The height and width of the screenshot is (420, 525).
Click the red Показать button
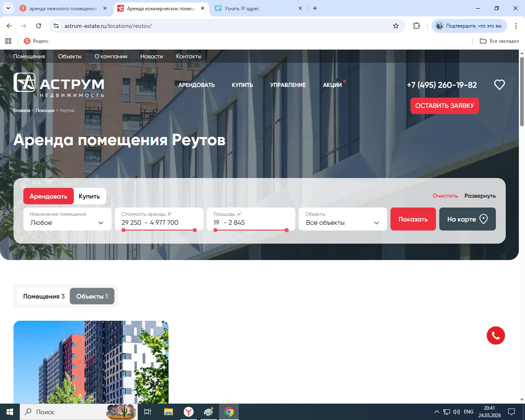[413, 219]
